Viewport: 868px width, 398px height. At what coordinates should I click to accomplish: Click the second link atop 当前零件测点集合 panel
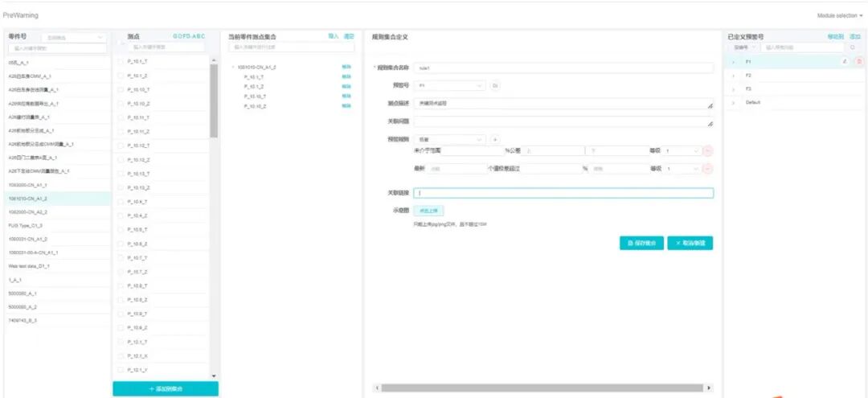[349, 36]
